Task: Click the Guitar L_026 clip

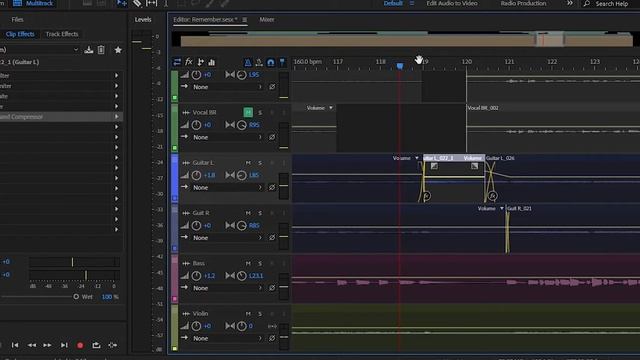Action: (x=562, y=180)
